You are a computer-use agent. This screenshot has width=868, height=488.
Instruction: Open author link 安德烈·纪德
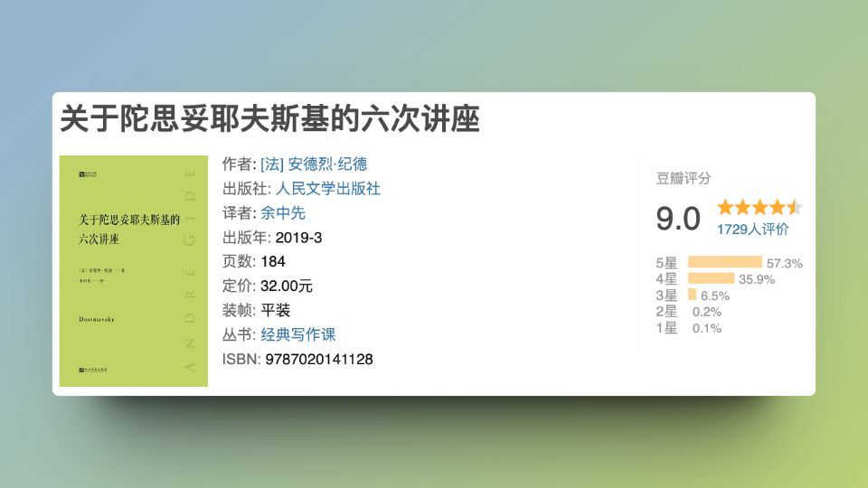click(x=314, y=164)
